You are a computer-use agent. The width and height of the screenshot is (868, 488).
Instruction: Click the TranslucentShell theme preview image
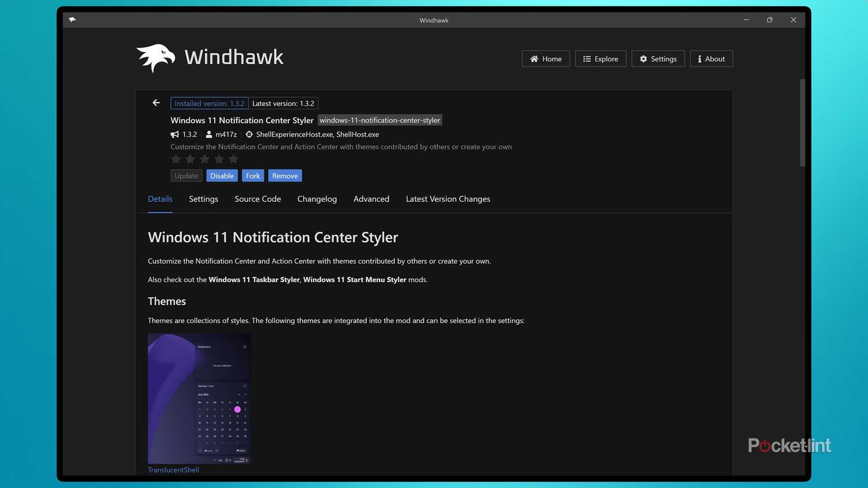pos(199,398)
